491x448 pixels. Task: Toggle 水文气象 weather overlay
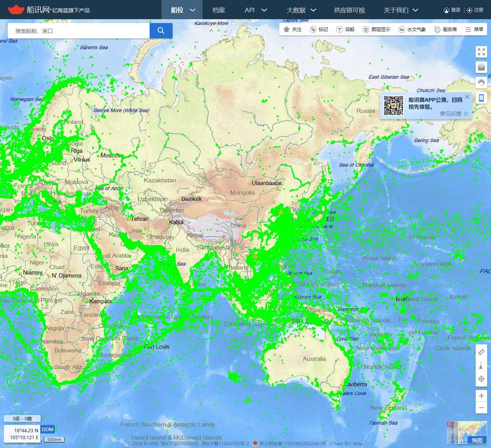pos(412,30)
